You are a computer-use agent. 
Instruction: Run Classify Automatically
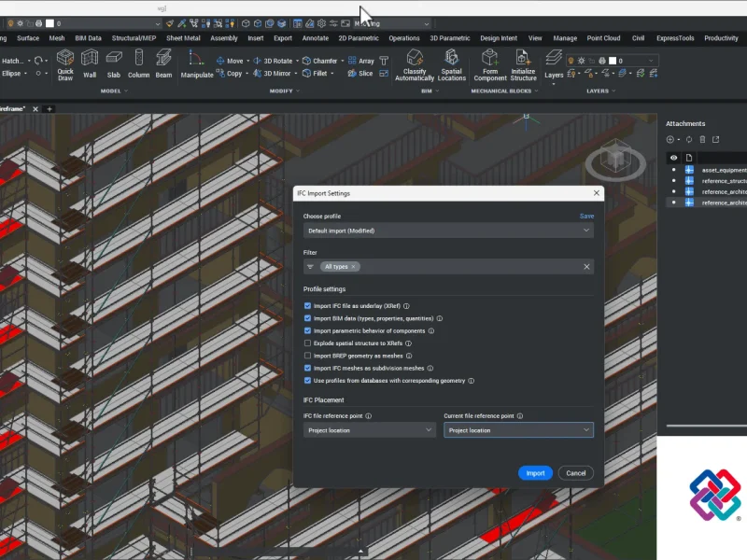coord(415,65)
